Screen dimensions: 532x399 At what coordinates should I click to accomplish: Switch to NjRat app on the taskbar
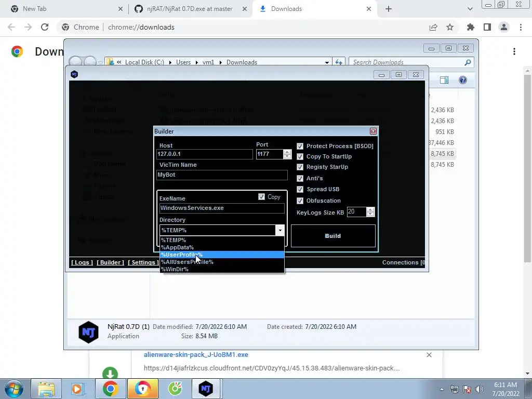tap(206, 389)
